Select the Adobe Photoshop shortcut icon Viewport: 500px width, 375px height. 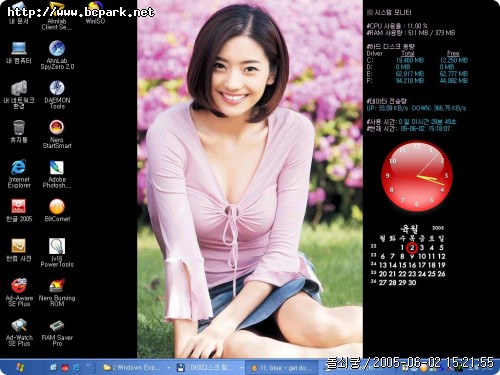(57, 174)
